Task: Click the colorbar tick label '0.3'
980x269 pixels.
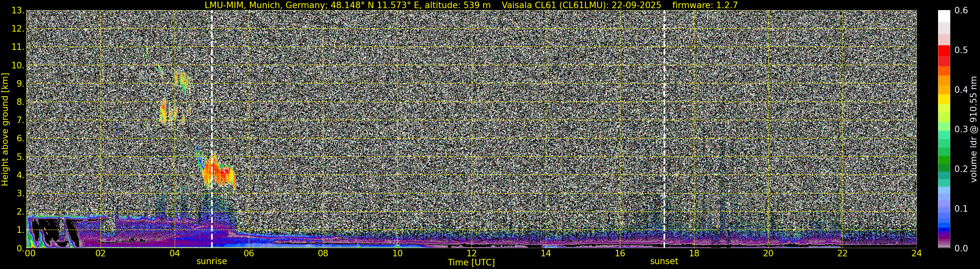Action: 961,129
